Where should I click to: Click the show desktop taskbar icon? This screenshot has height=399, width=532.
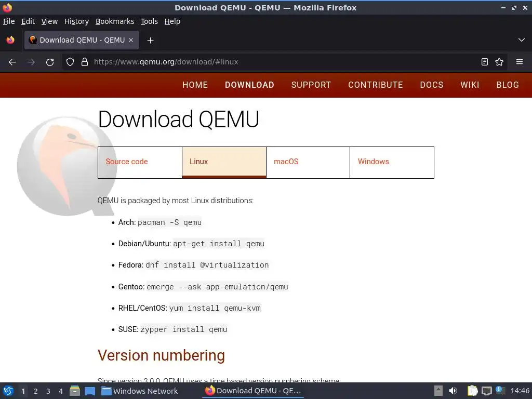90,391
